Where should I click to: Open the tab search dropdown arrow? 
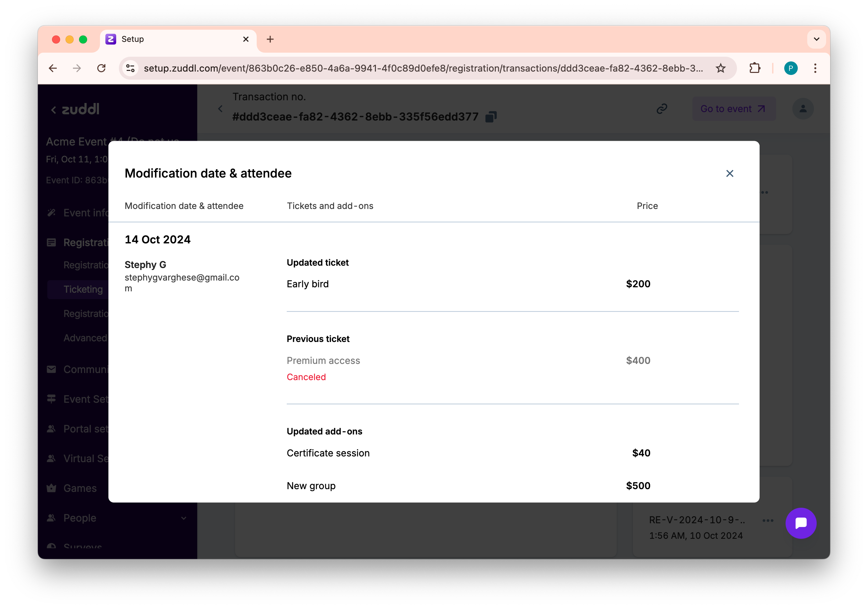[816, 39]
